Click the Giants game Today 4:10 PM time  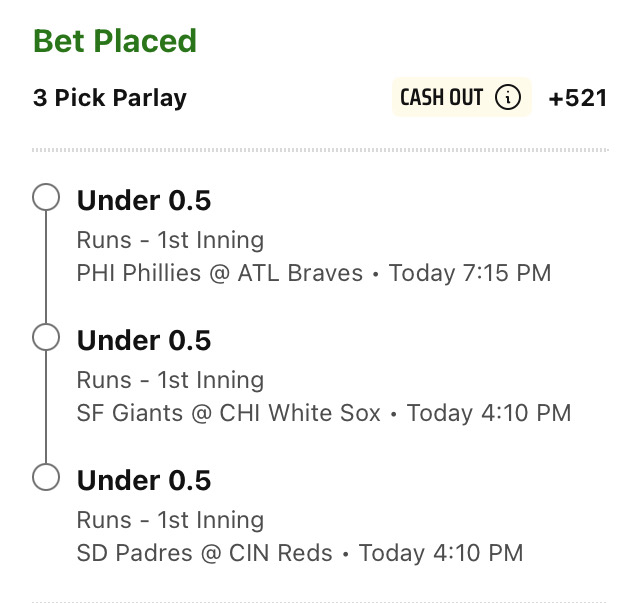(489, 413)
